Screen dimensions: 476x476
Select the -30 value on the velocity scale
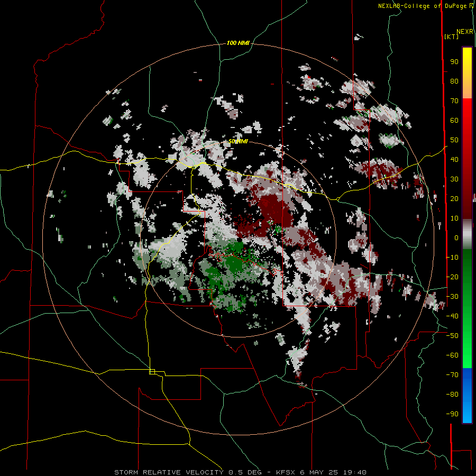pyautogui.click(x=452, y=297)
